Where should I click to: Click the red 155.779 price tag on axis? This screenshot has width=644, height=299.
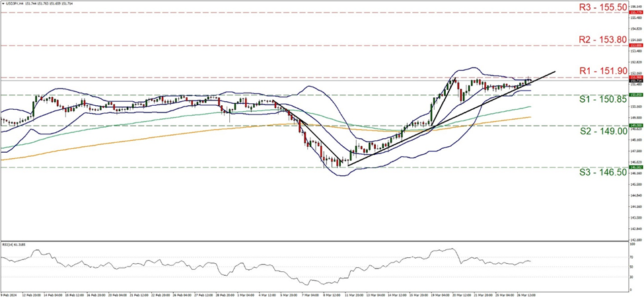[634, 13]
